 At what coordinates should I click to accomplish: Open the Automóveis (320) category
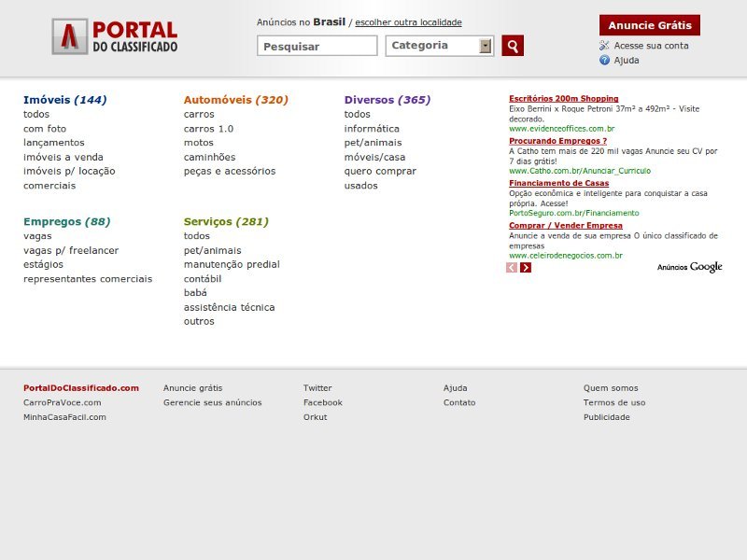click(236, 100)
